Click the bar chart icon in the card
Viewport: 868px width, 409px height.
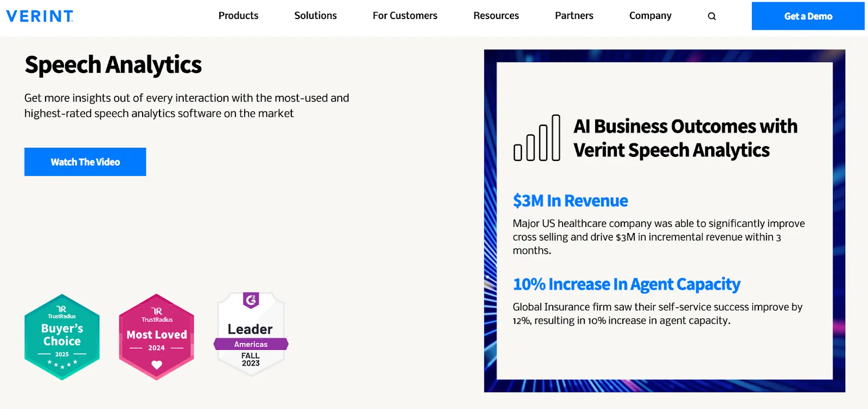click(537, 138)
